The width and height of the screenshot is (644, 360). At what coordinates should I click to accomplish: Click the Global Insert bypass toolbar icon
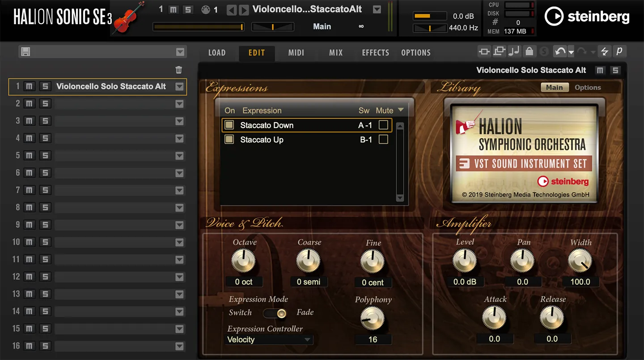484,51
